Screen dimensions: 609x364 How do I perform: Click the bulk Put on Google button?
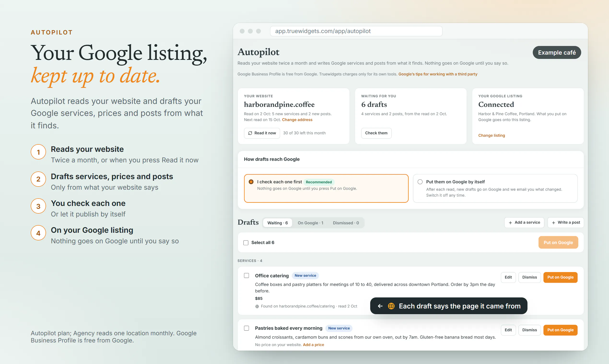pyautogui.click(x=558, y=243)
